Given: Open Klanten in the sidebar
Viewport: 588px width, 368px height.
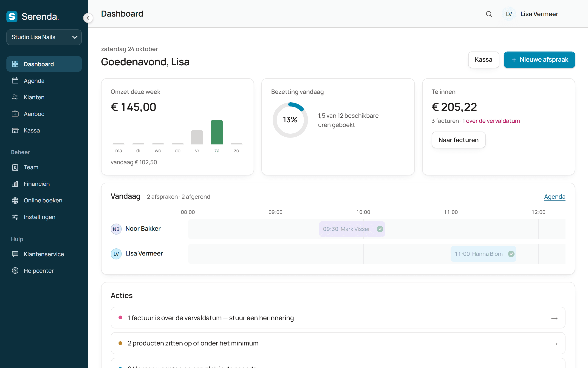Looking at the screenshot, I should coord(44,97).
